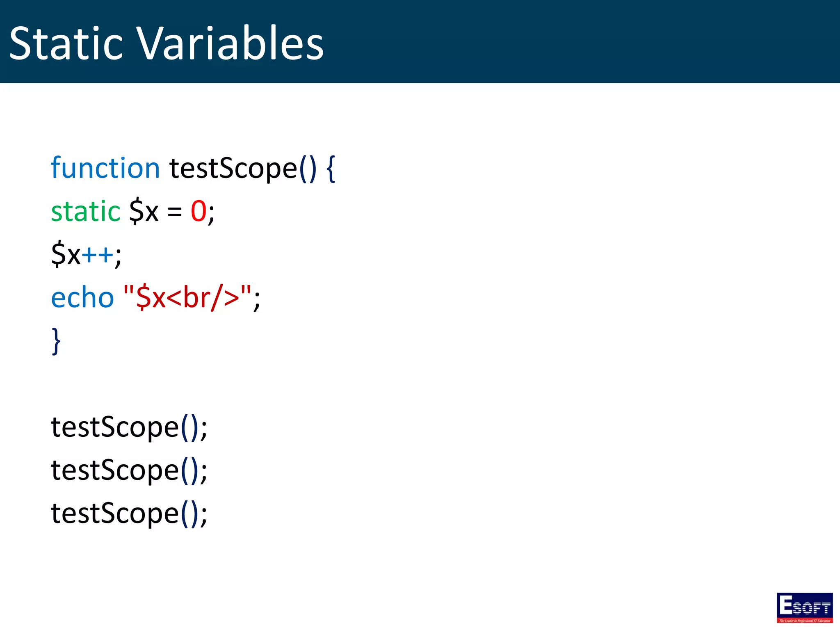Click the ESOFT logo icon

[804, 607]
